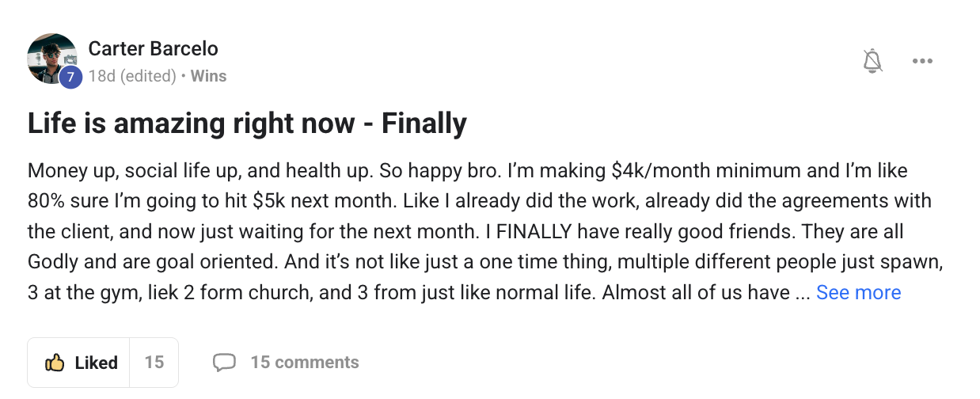Viewport: 980px width, 399px height.
Task: Toggle the notification bell for this post
Action: click(x=872, y=61)
